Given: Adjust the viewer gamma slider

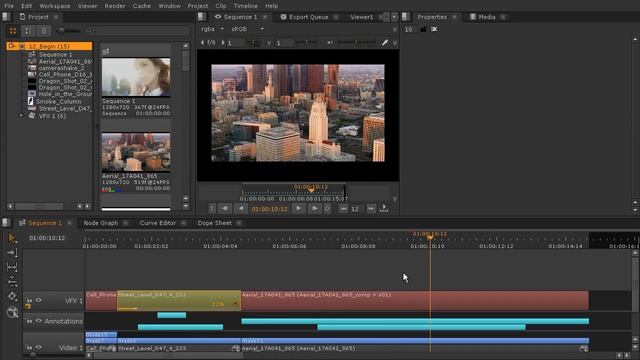Looking at the screenshot, I should [306, 42].
